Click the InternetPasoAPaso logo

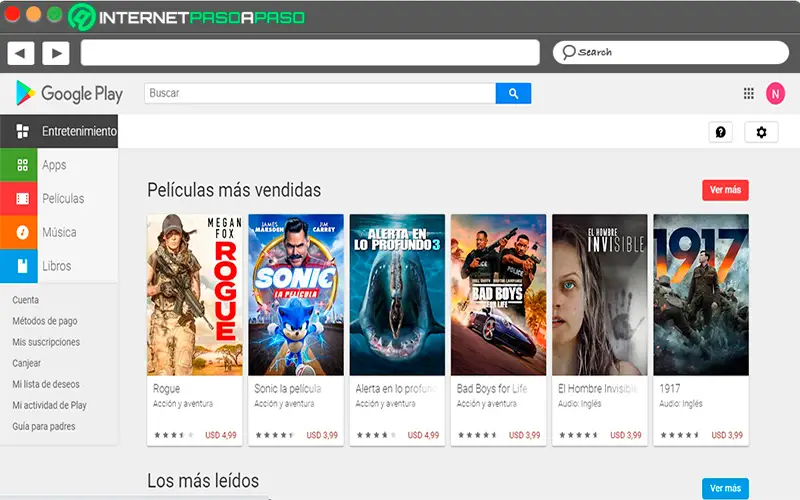point(187,17)
